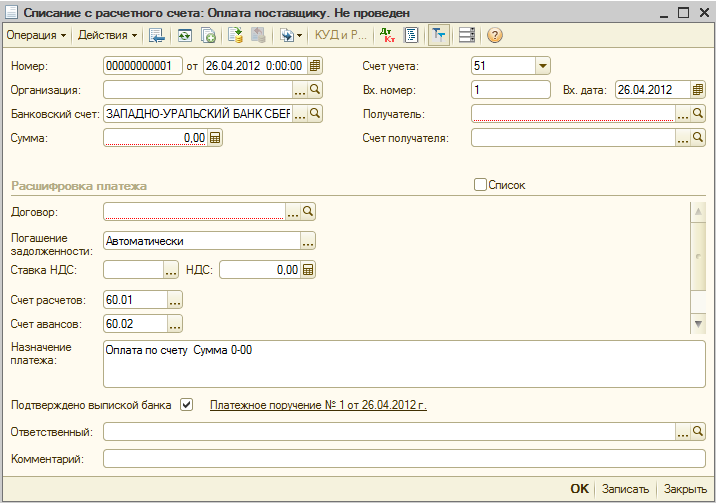This screenshot has height=503, width=716.
Task: Click magnifier icon of Ответственный field
Action: pyautogui.click(x=697, y=431)
